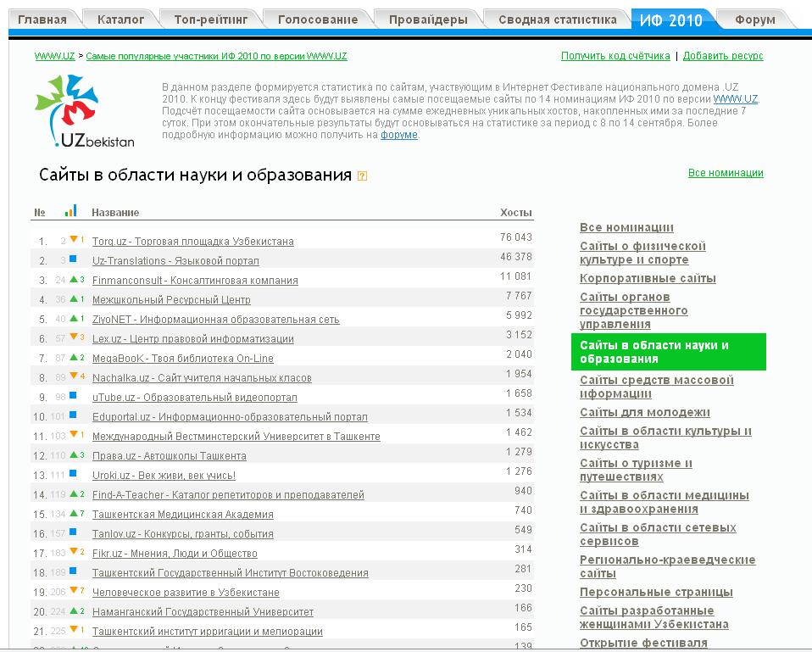Select Сайты органов государственного управления
This screenshot has width=812, height=652.
634,310
